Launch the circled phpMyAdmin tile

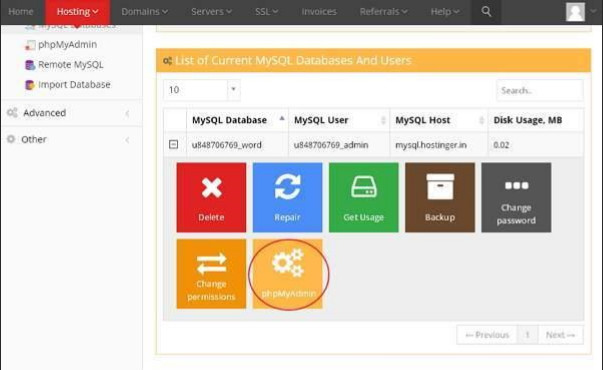(287, 273)
